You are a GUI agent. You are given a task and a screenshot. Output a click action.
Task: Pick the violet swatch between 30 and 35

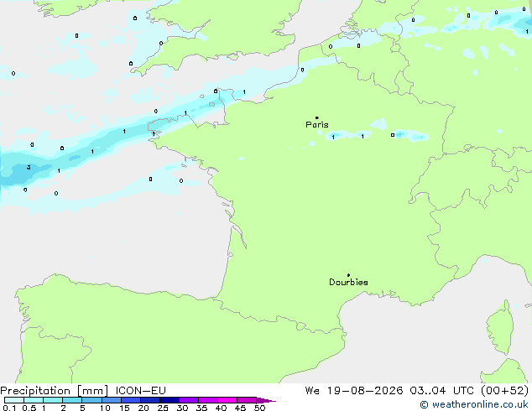click(189, 400)
